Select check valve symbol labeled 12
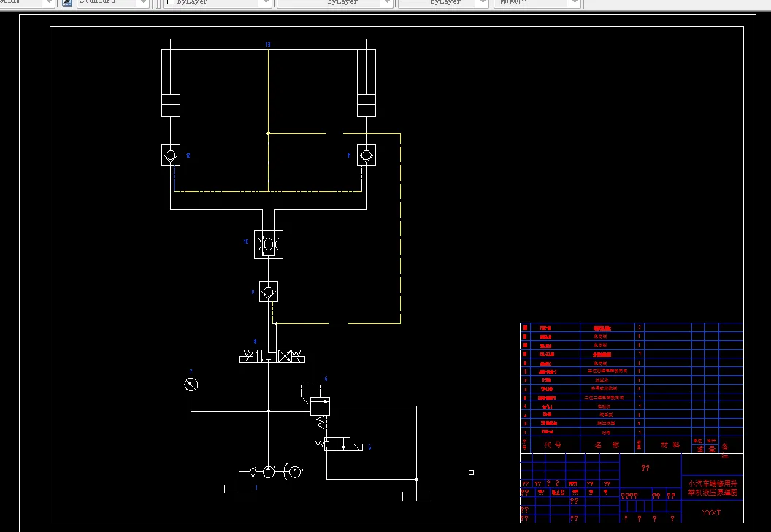Viewport: 771px width, 532px height. [171, 155]
